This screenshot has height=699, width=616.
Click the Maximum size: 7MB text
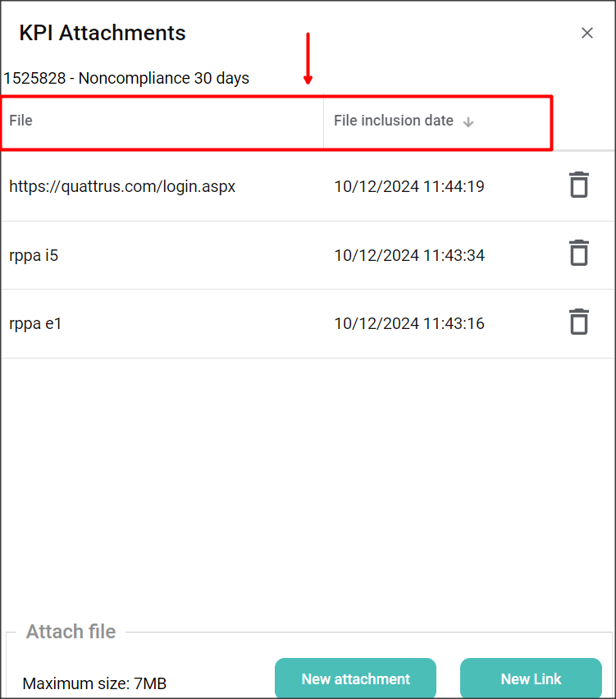pyautogui.click(x=94, y=683)
